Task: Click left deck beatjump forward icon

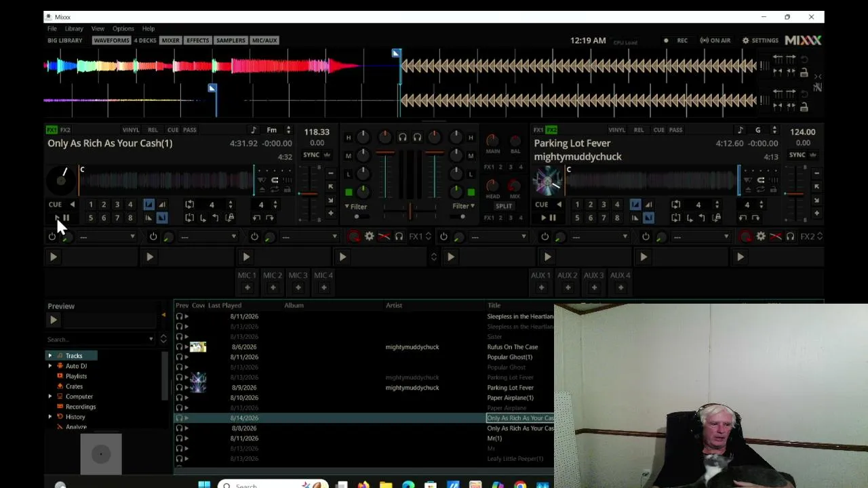Action: (x=269, y=218)
